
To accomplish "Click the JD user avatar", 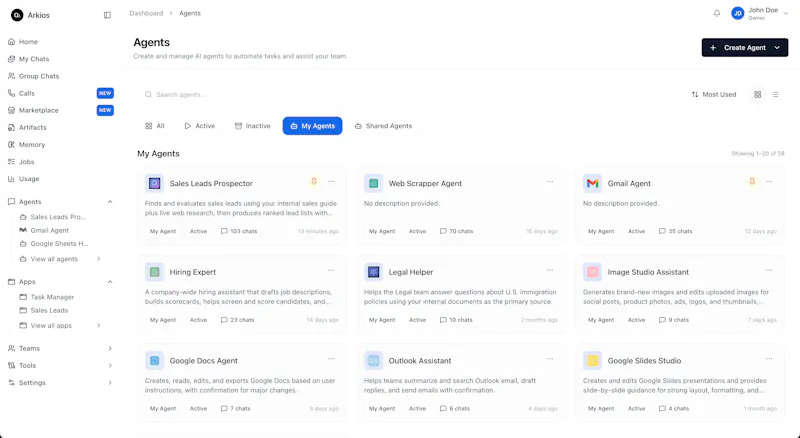I will click(738, 14).
